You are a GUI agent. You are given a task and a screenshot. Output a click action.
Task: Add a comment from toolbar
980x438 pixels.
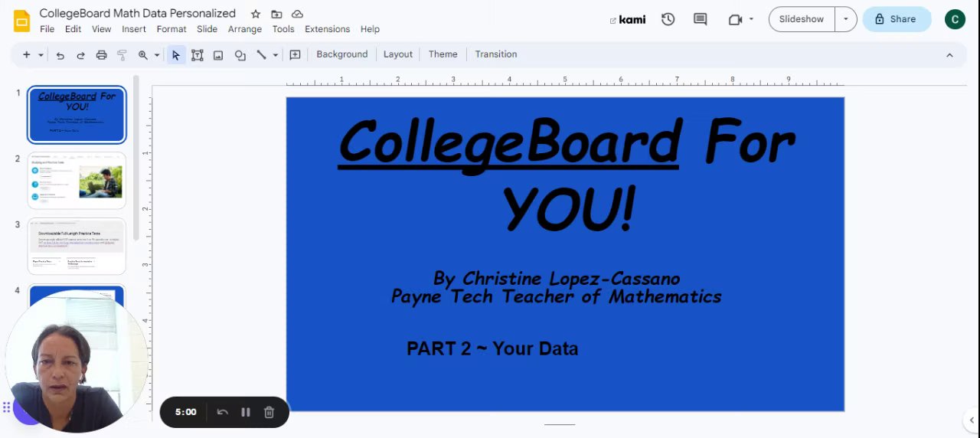click(295, 55)
